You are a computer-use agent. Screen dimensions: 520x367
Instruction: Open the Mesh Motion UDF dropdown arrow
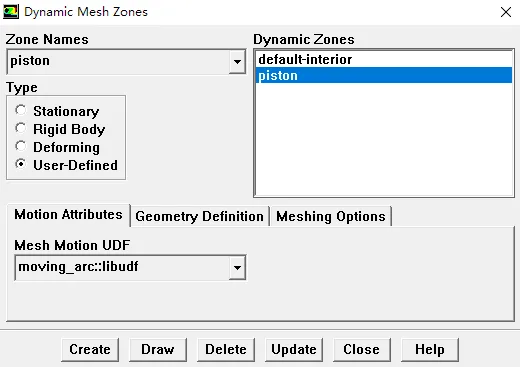pyautogui.click(x=237, y=268)
